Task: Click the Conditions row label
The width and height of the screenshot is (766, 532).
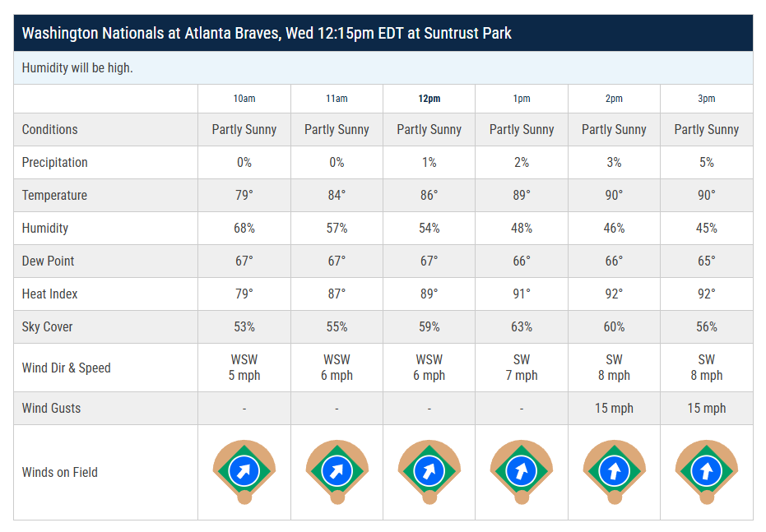Action: (50, 130)
